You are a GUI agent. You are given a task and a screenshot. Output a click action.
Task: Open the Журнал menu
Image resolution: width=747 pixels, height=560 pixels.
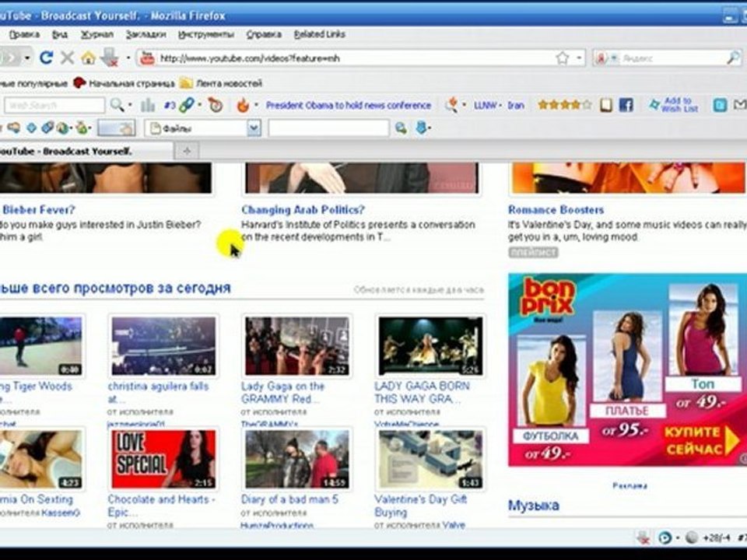tap(96, 34)
